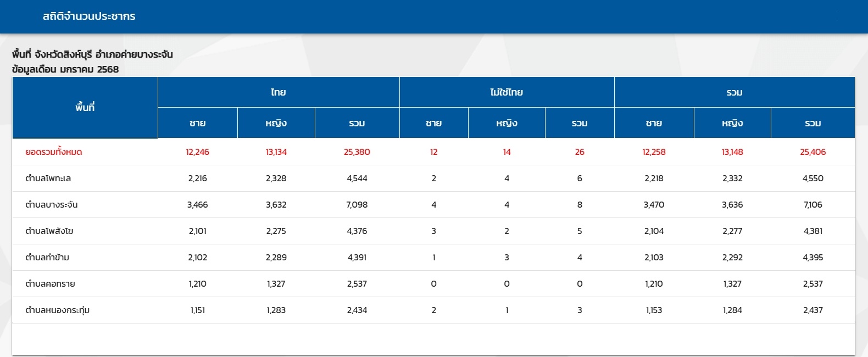Click the ชาย header under ไทย

tap(198, 123)
